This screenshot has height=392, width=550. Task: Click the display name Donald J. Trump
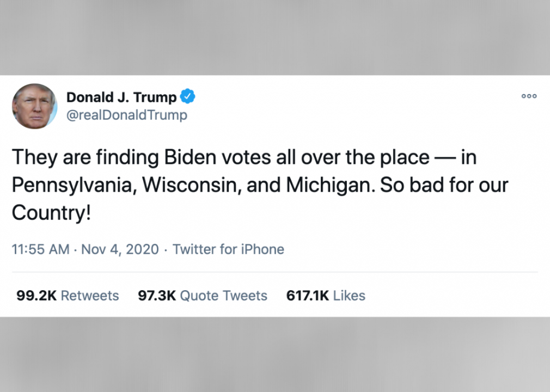coord(121,97)
